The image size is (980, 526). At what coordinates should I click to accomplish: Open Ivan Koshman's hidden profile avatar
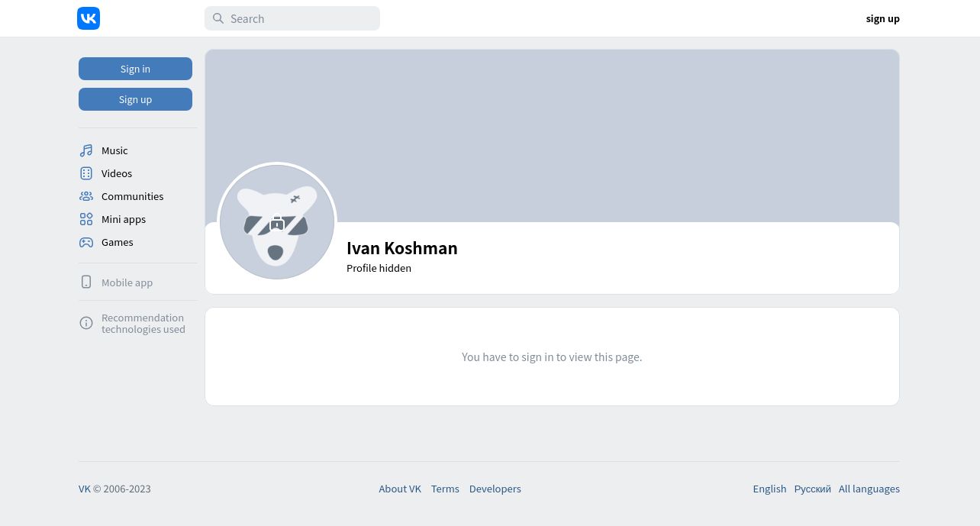pos(277,222)
